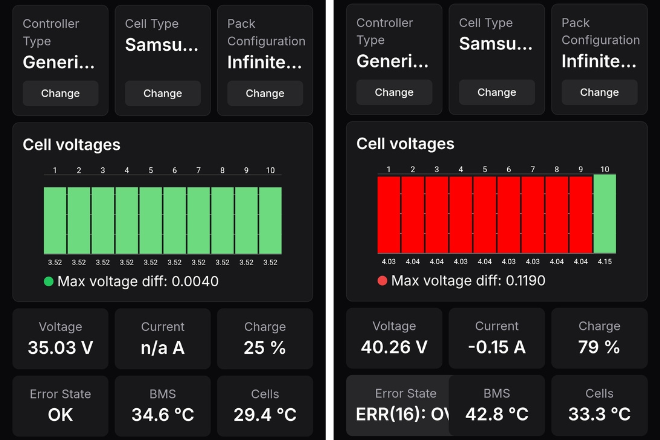The image size is (660, 440).
Task: Tap the 35.03 V Voltage card
Action: tap(60, 339)
